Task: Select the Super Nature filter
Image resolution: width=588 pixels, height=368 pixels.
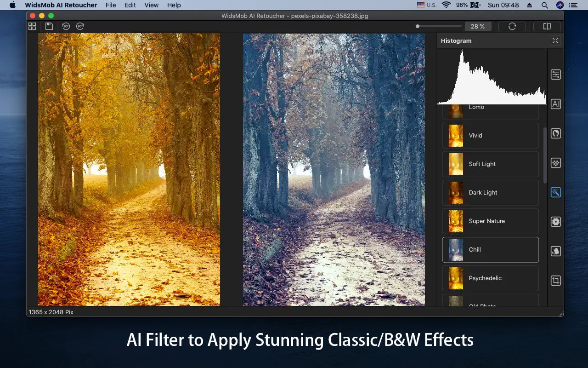Action: coord(490,221)
